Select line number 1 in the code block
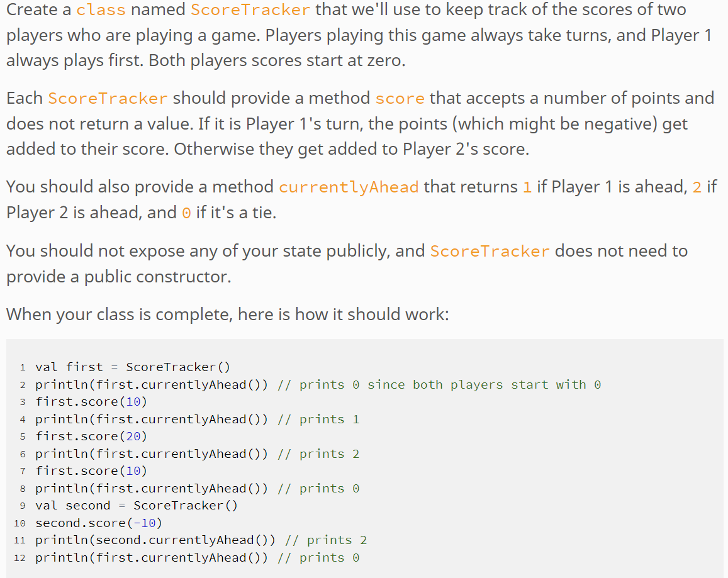Image resolution: width=728 pixels, height=578 pixels. [23, 367]
